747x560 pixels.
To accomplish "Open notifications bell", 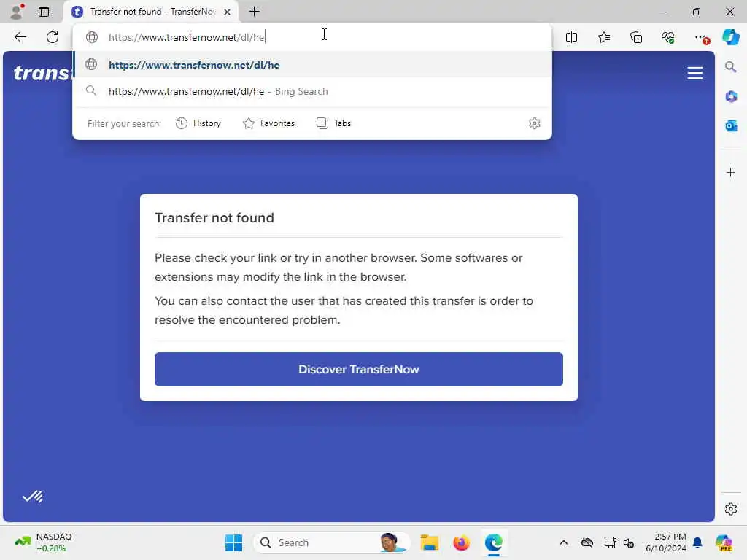I will tap(697, 542).
